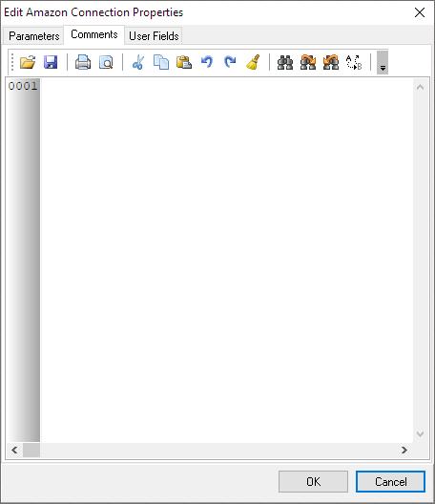The width and height of the screenshot is (435, 504).
Task: Switch to the User Fields tab
Action: click(x=154, y=35)
